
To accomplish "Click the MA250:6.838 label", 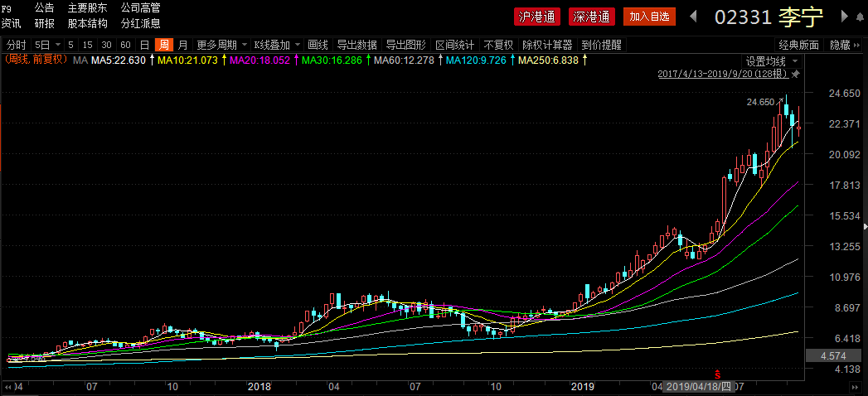I will pyautogui.click(x=548, y=60).
